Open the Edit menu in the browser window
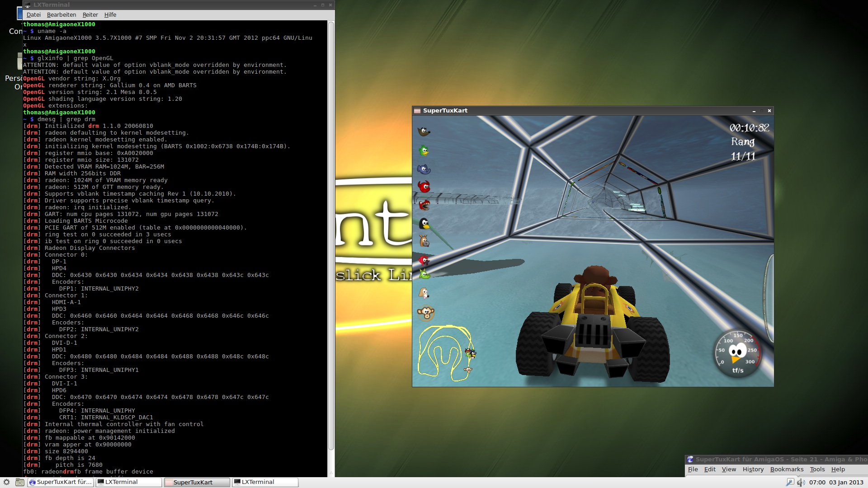This screenshot has height=488, width=868. point(710,469)
